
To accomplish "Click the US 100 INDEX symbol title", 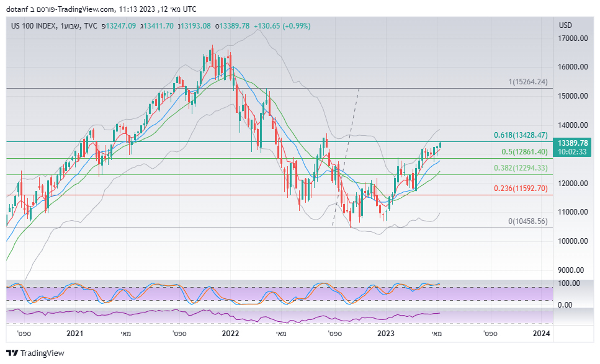I will click(x=34, y=26).
